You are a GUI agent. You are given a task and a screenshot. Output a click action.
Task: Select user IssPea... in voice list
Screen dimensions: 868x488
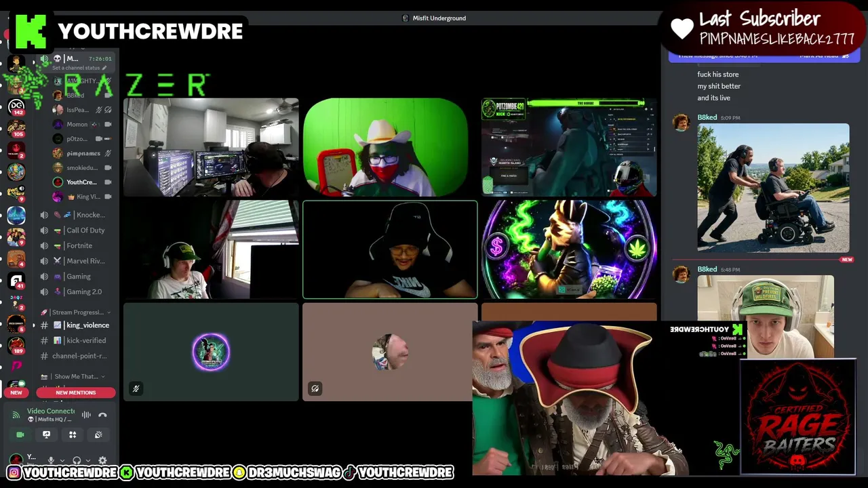coord(82,110)
